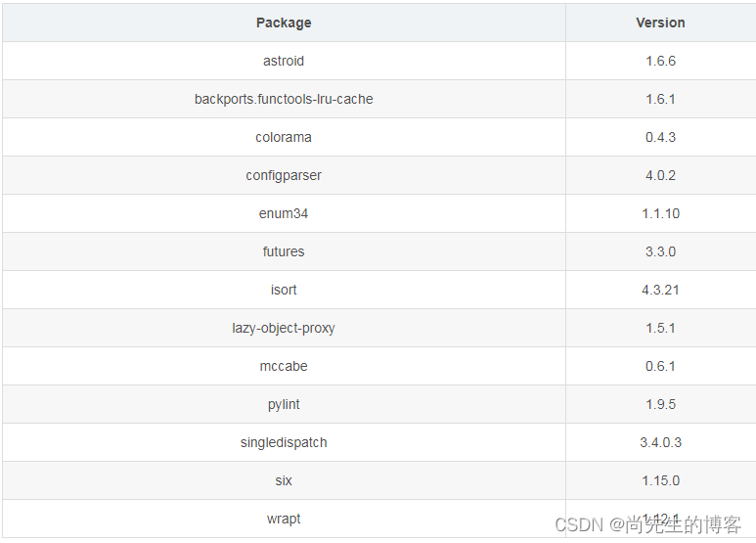Click version 4.3.21 of isort
Viewport: 756px width, 543px height.
click(660, 290)
